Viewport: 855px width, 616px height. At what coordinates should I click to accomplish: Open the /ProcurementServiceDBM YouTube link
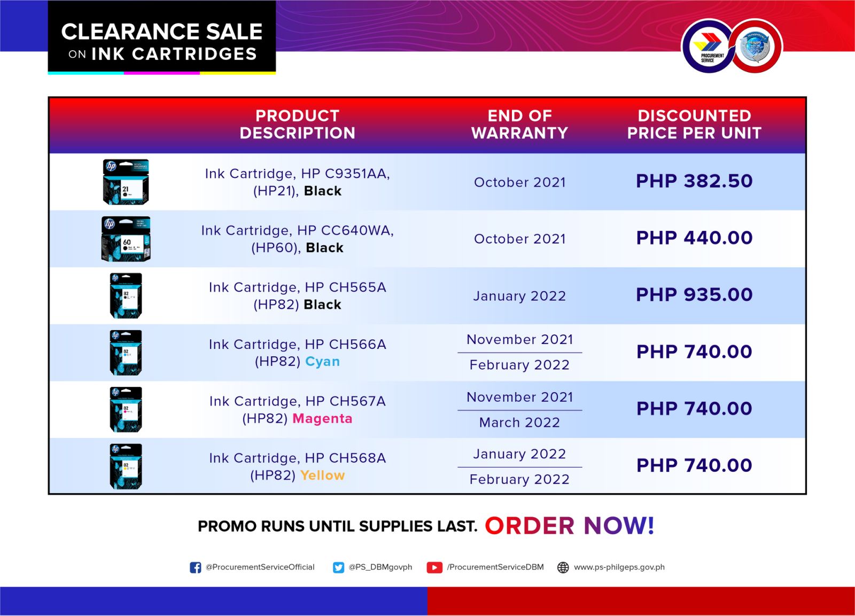pyautogui.click(x=495, y=567)
